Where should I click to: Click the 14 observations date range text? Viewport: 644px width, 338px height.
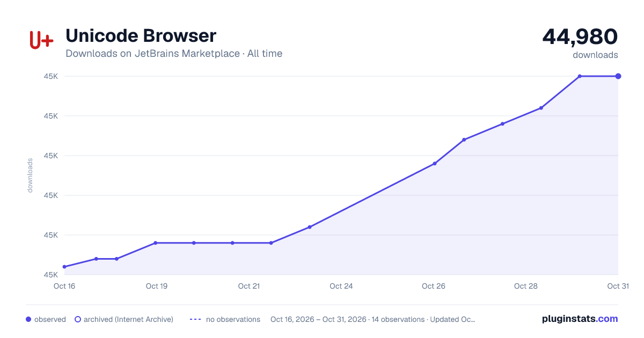coord(373,319)
